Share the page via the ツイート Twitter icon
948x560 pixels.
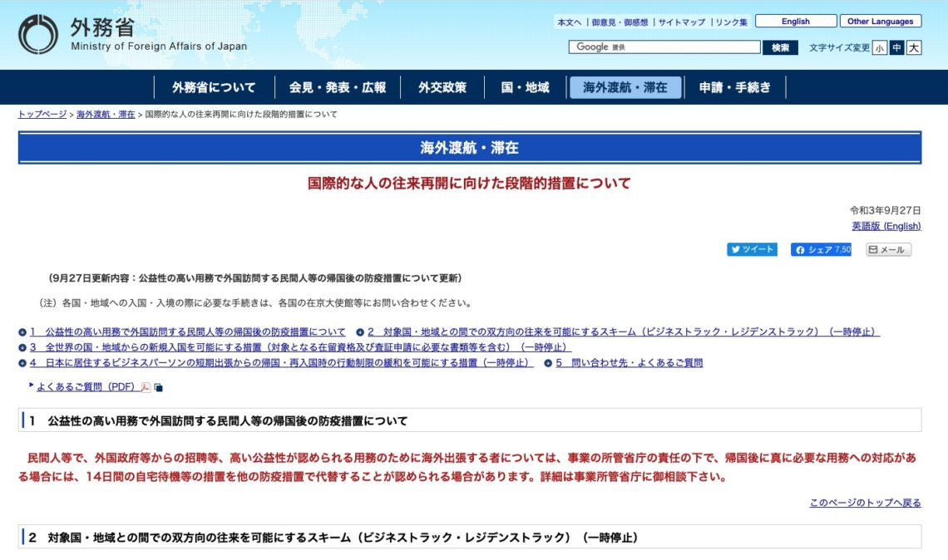point(736,248)
